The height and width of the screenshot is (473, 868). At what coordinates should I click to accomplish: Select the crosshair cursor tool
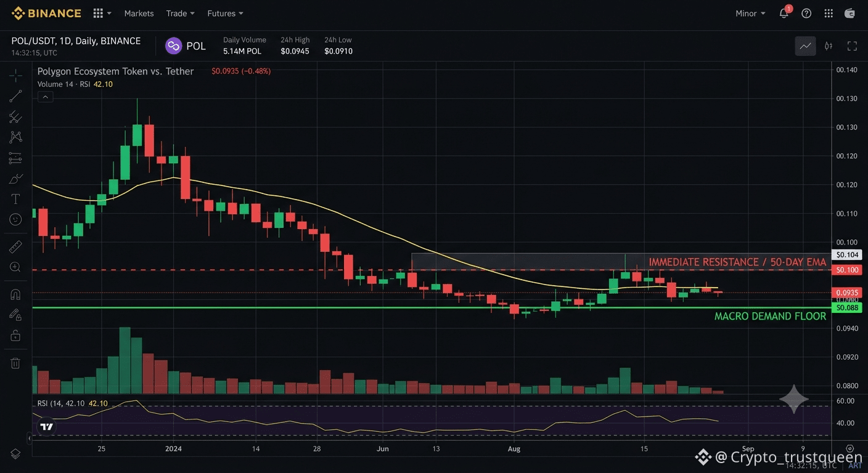click(x=15, y=76)
